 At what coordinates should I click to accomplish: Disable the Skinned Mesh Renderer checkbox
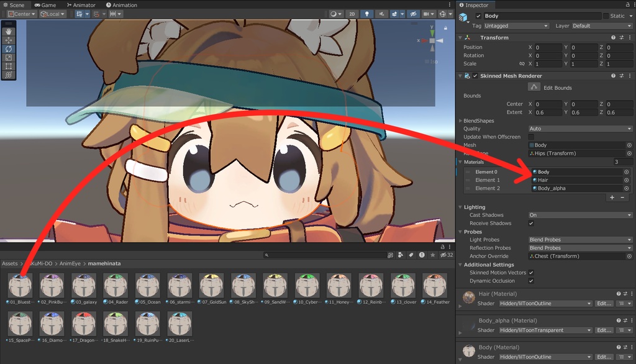point(475,76)
